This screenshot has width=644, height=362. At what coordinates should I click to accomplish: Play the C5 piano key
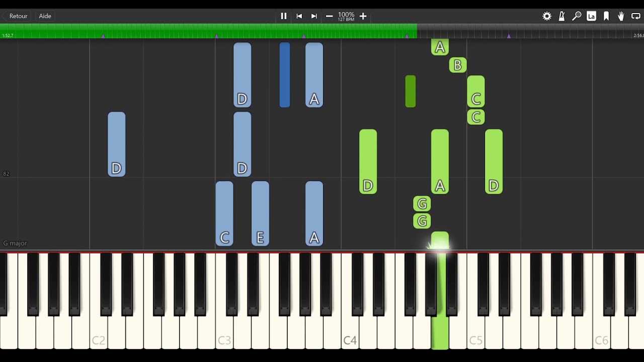coord(476,332)
